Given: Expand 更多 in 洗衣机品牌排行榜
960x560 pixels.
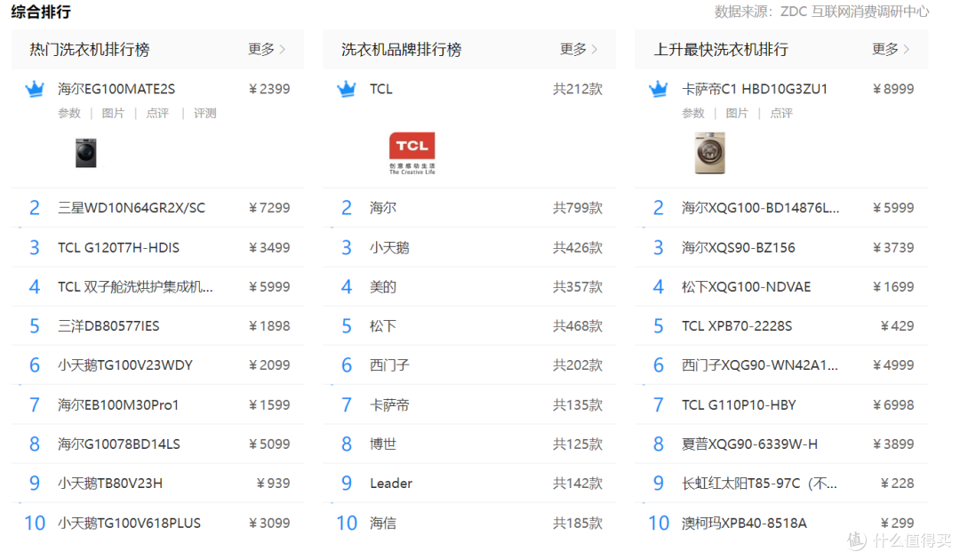Looking at the screenshot, I should [x=579, y=50].
